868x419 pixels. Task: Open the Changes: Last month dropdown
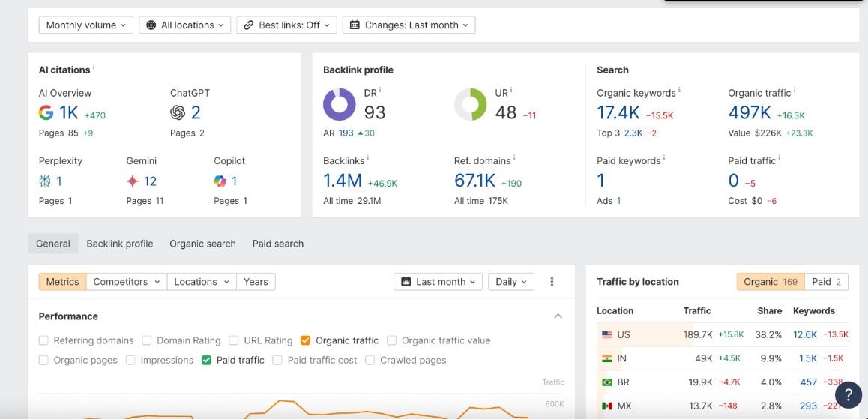click(409, 25)
